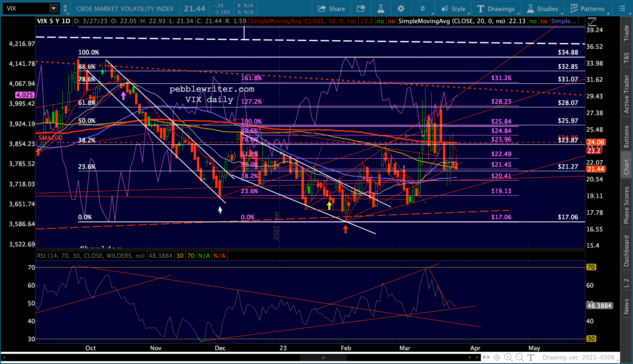The image size is (633, 364).
Task: Click the $28.23 pink Fibonacci label
Action: point(501,102)
